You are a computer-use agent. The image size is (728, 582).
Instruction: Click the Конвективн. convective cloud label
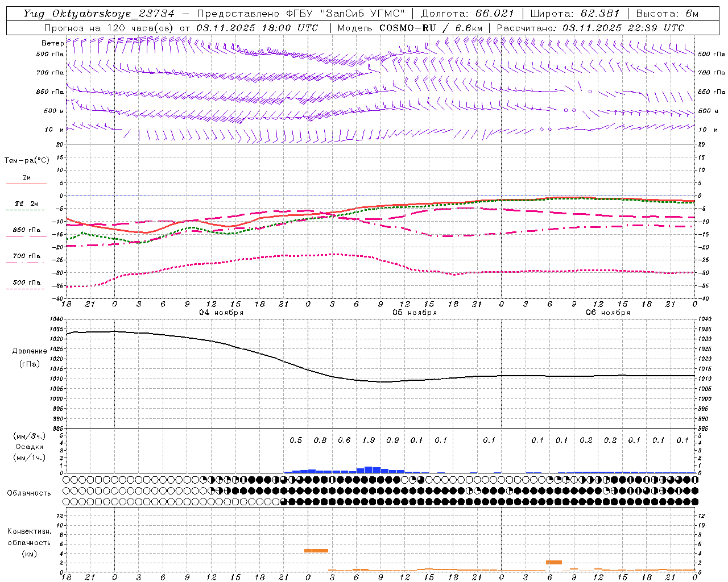tap(29, 531)
